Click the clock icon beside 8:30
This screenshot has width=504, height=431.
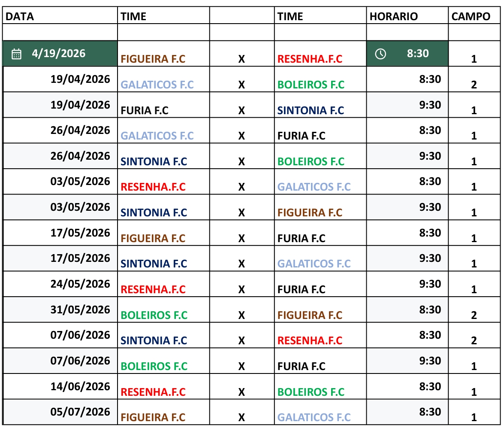380,54
